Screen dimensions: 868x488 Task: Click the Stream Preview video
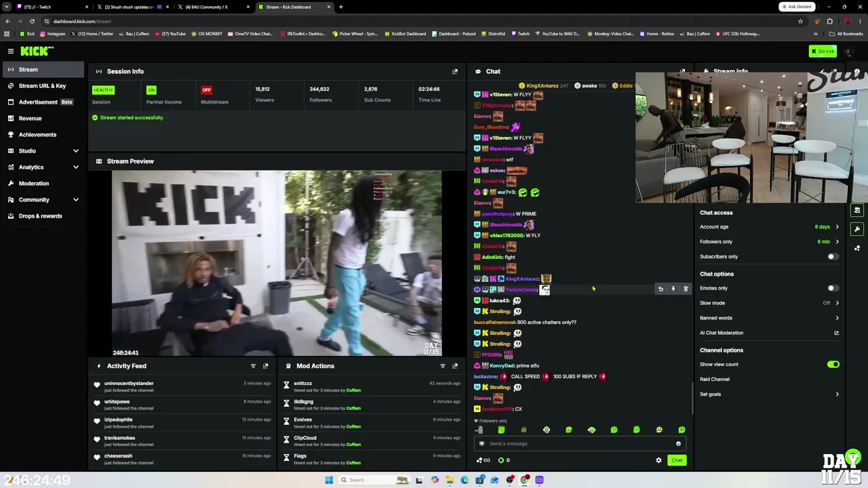[277, 263]
